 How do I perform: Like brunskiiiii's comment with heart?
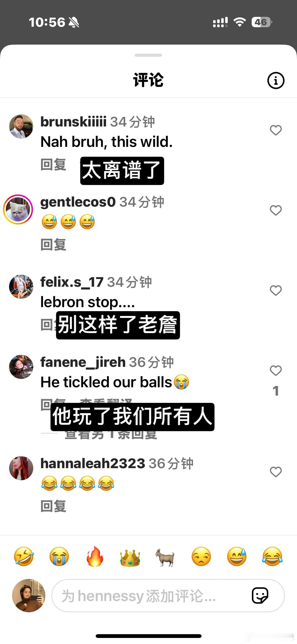tap(276, 130)
